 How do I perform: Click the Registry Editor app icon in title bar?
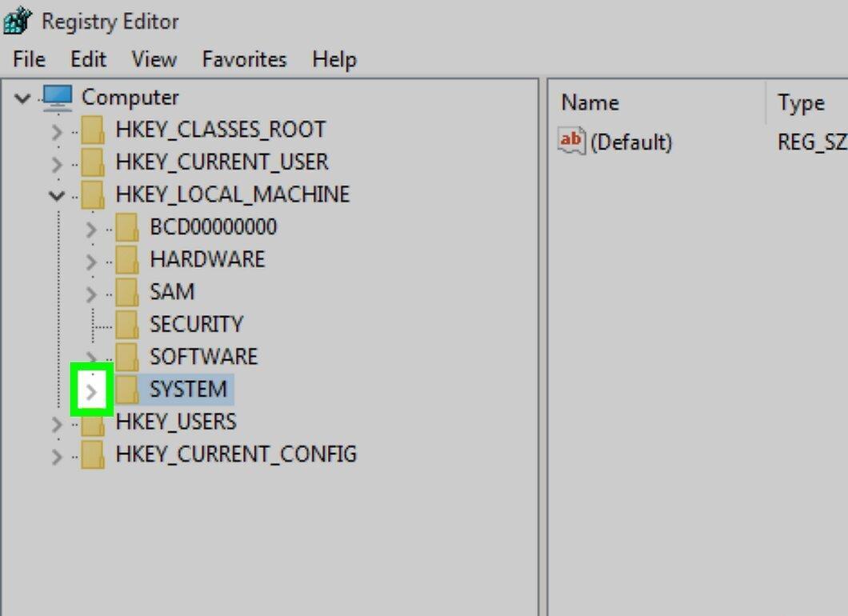coord(18,21)
